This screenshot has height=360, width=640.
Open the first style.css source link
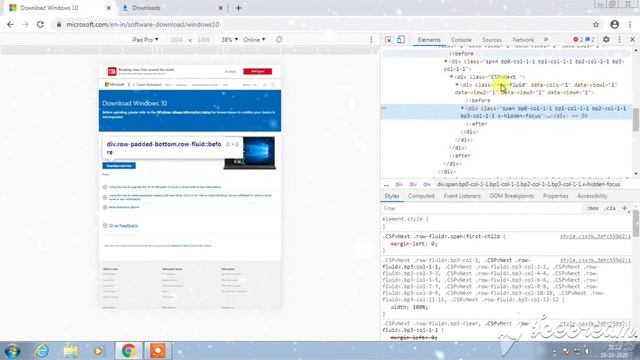[595, 236]
